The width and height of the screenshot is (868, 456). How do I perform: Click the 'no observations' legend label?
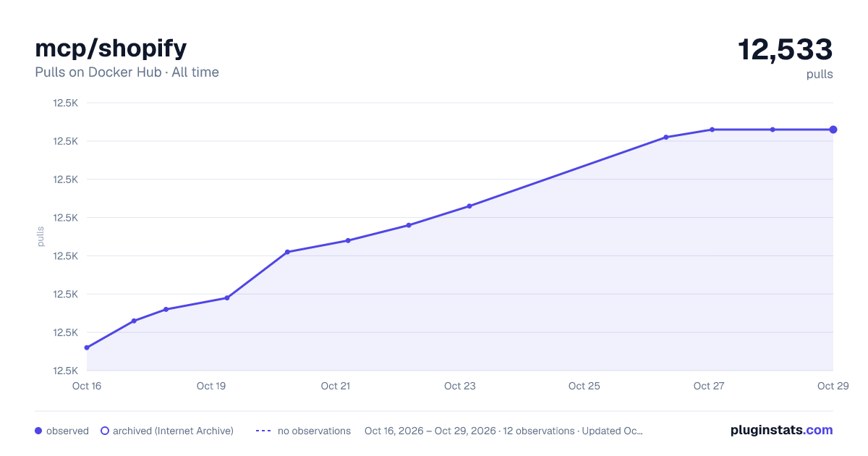314,431
